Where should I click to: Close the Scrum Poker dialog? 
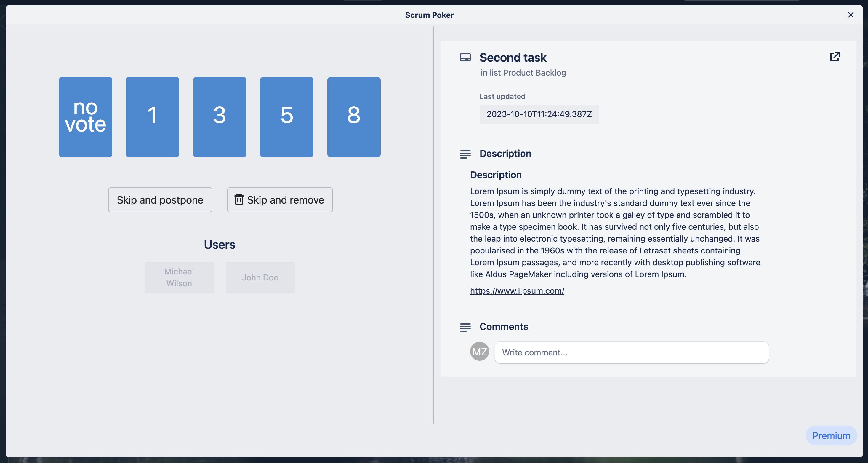[851, 15]
